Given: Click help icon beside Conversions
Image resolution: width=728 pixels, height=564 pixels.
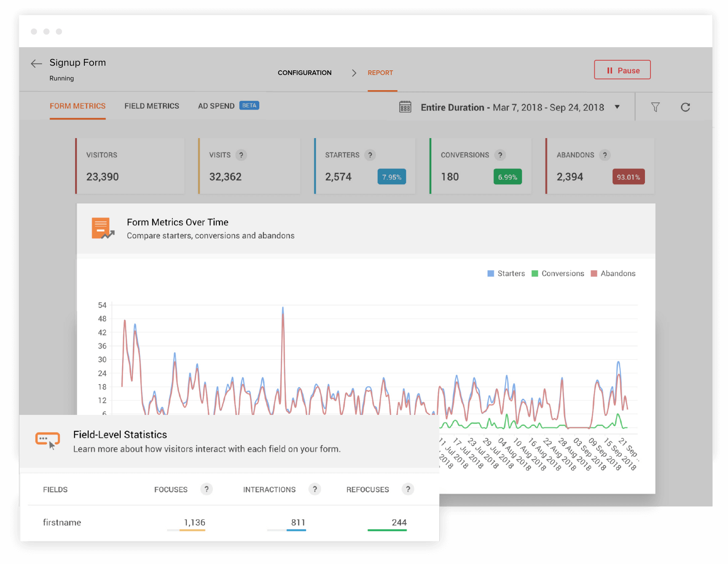Looking at the screenshot, I should point(500,155).
